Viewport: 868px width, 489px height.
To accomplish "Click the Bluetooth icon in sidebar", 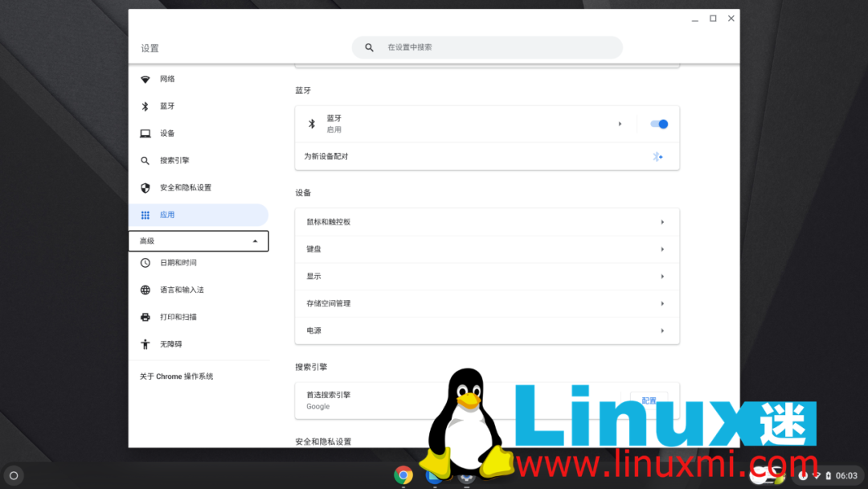I will click(145, 106).
